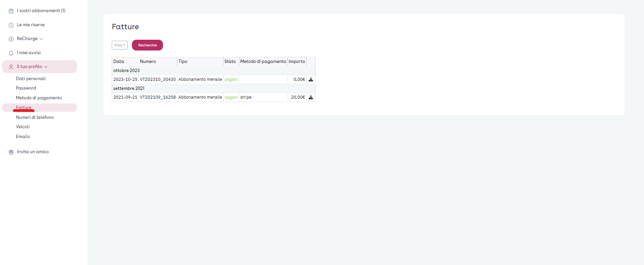Viewport: 644px width, 265px height.
Task: Click the user icon beside Il tuo profilo
Action: point(11,67)
